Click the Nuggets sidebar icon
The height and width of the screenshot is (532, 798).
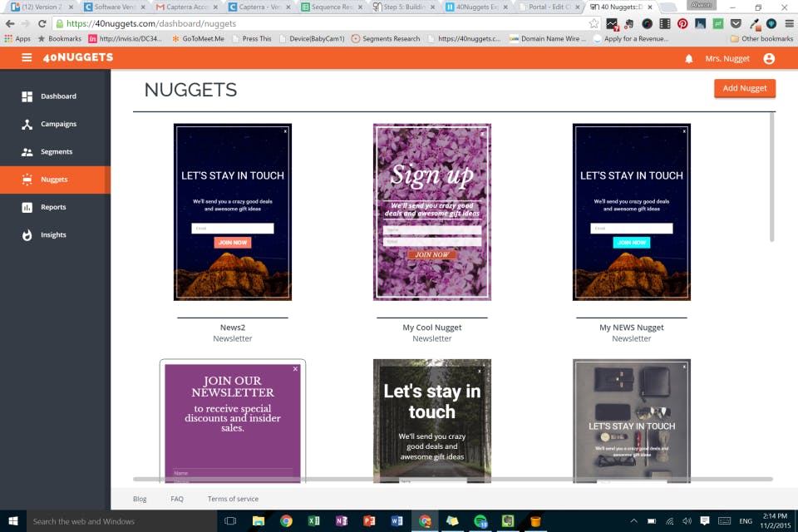pos(27,180)
